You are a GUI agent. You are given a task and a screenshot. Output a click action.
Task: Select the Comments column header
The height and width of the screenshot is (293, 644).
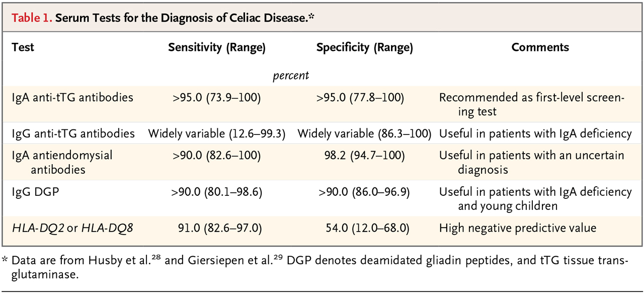pyautogui.click(x=540, y=47)
